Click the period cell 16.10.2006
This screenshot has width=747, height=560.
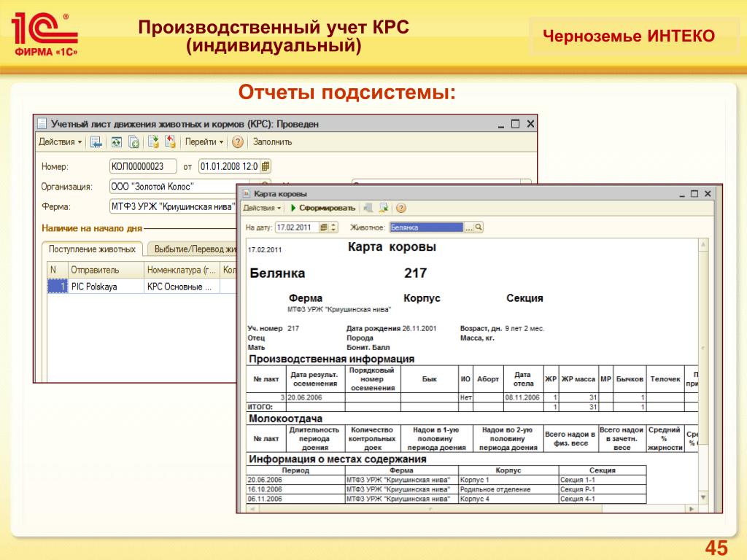295,489
